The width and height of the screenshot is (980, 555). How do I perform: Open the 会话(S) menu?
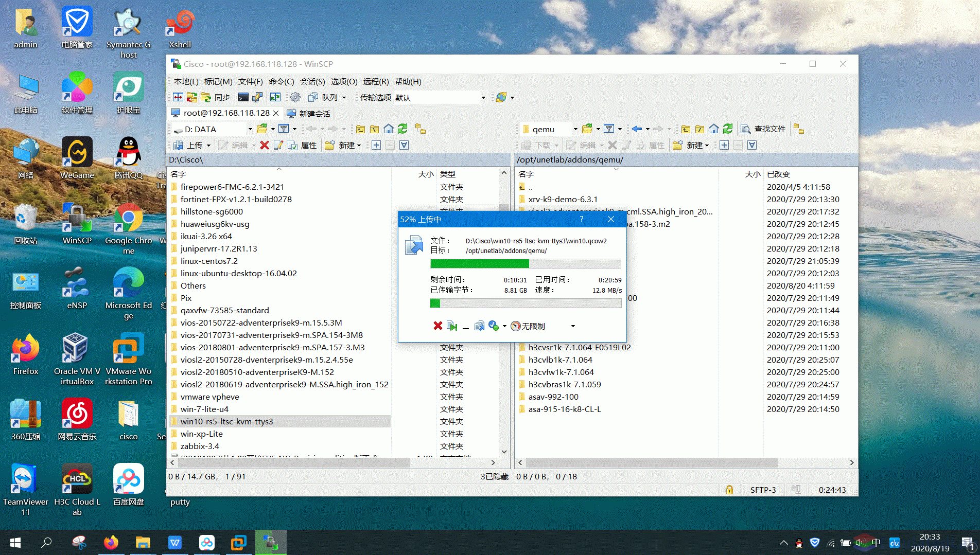click(x=312, y=82)
